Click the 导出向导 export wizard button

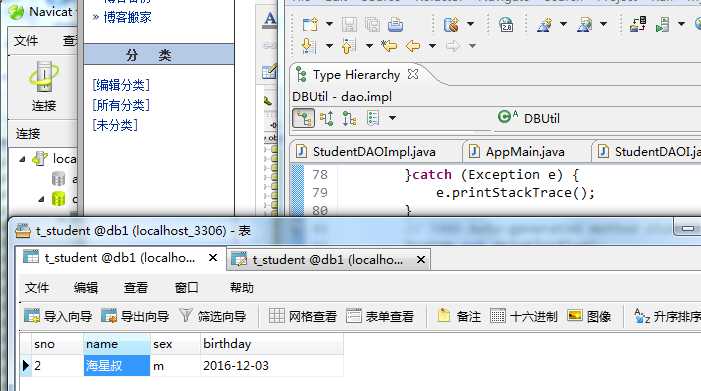coord(135,316)
